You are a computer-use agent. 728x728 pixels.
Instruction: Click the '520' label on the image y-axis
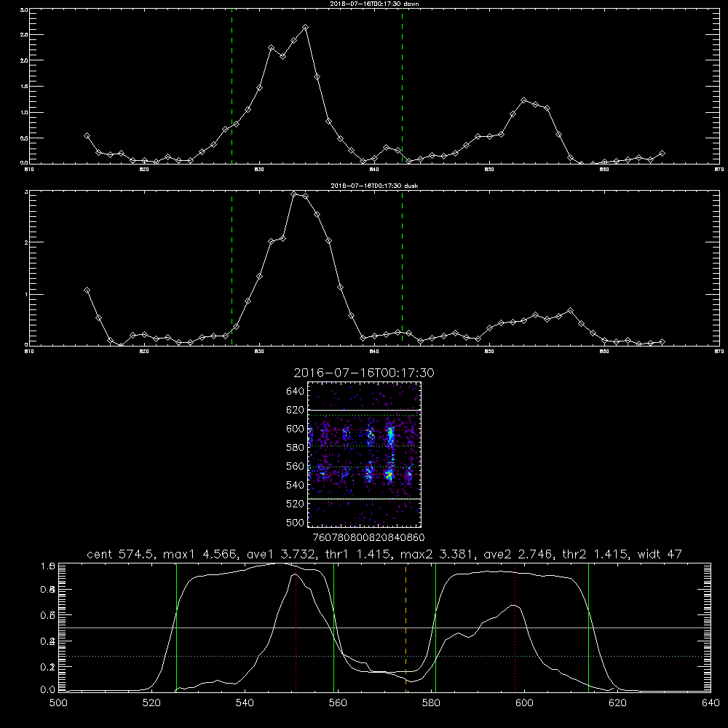click(296, 504)
